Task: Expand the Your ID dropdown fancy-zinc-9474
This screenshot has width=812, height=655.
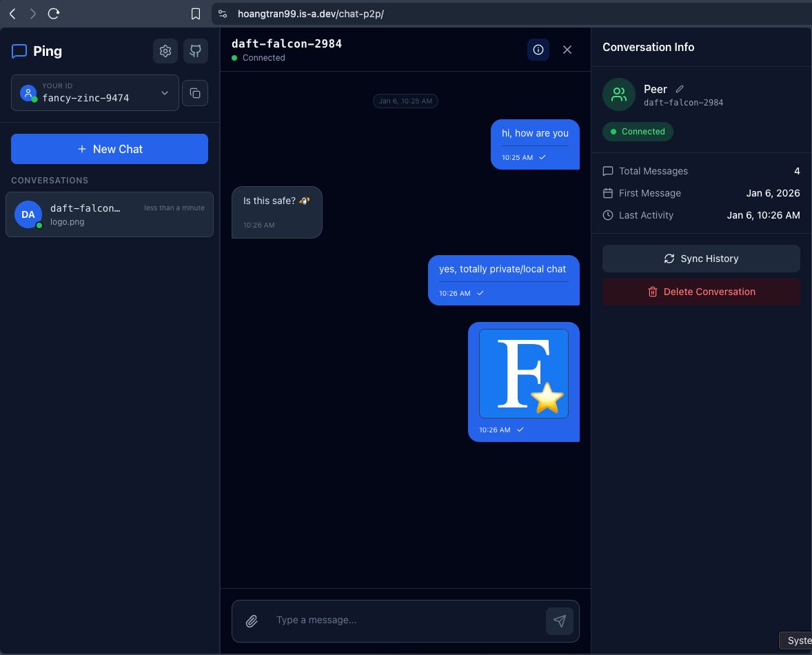Action: coord(94,92)
